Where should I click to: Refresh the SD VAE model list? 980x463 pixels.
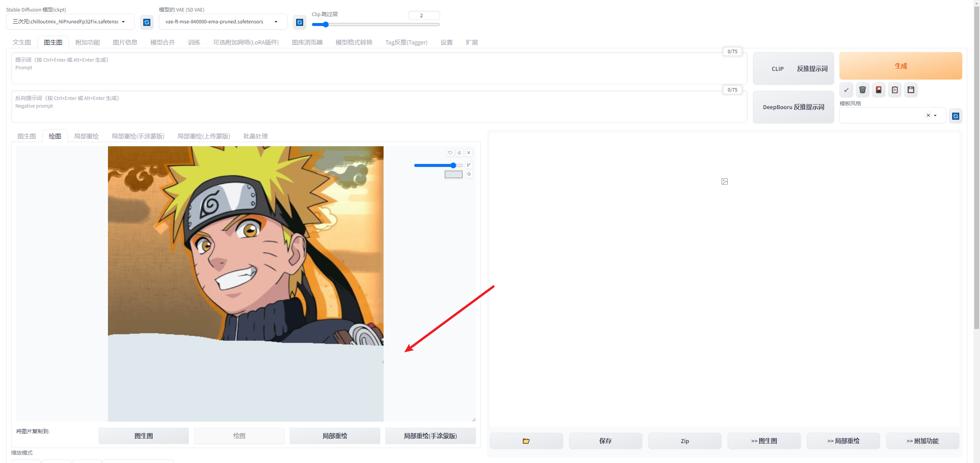pyautogui.click(x=300, y=22)
